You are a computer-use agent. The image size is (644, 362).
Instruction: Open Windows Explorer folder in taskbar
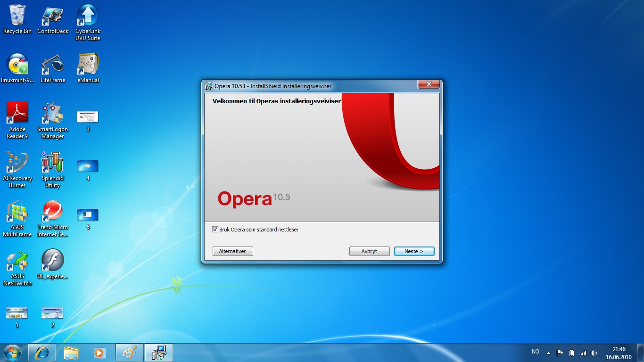click(71, 352)
